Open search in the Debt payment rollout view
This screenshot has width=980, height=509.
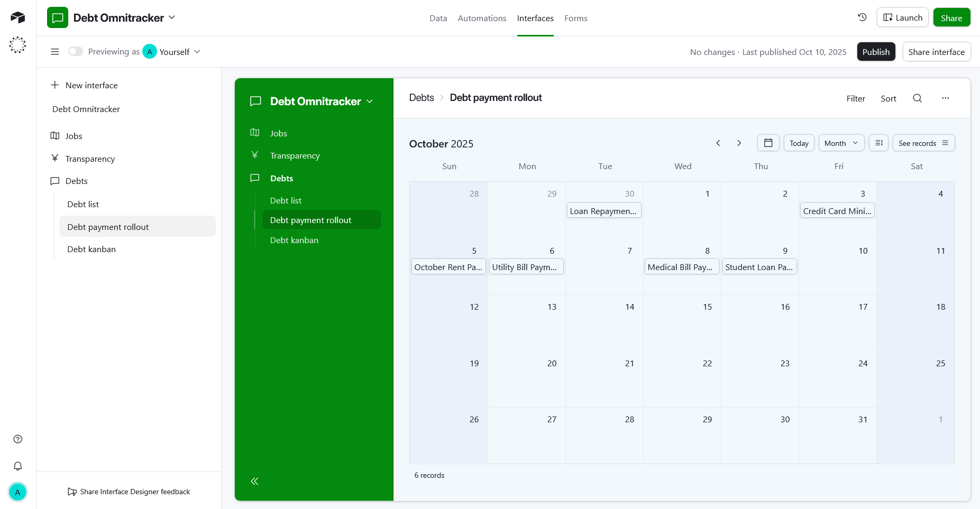(917, 98)
